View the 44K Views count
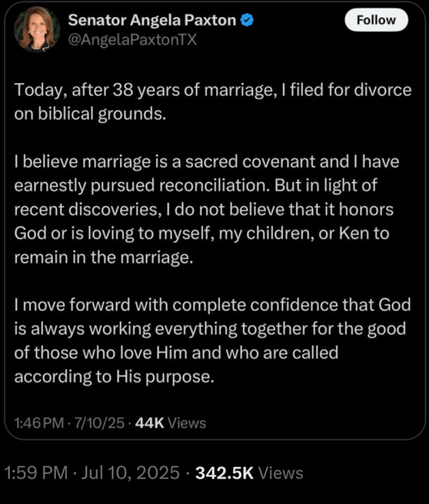 point(171,423)
